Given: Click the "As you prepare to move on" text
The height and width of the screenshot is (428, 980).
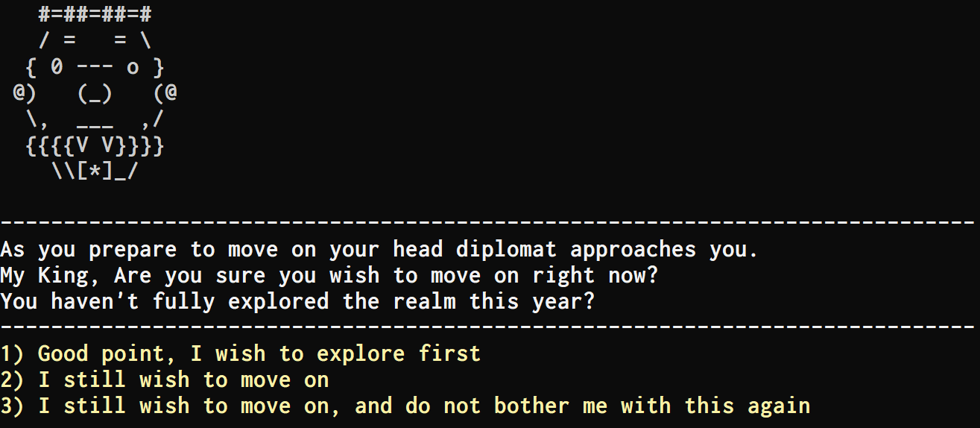Looking at the screenshot, I should [158, 249].
